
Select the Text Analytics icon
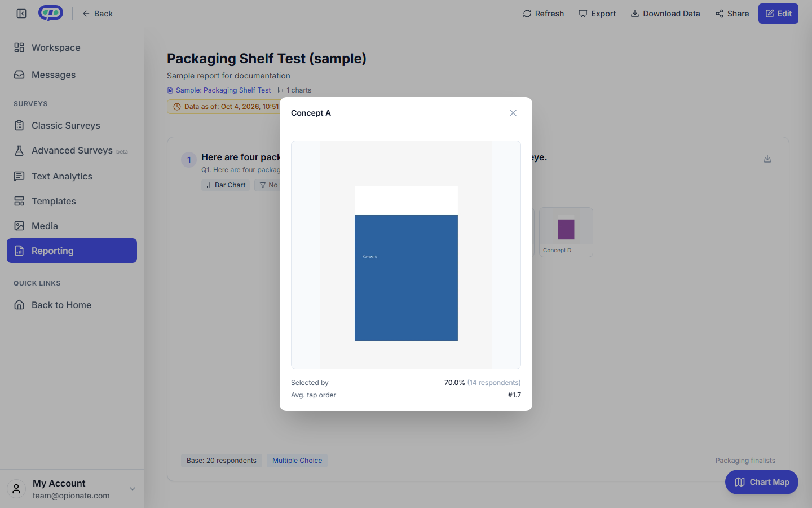[19, 176]
